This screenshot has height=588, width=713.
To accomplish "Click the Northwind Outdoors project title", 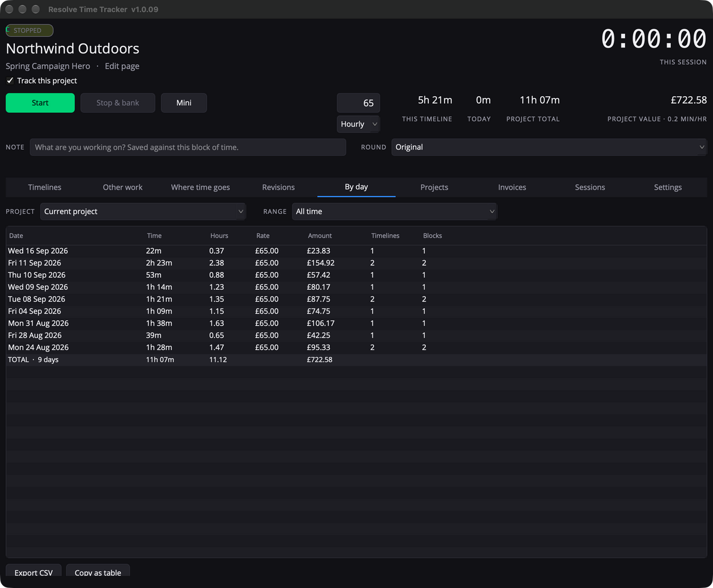I will coord(72,49).
